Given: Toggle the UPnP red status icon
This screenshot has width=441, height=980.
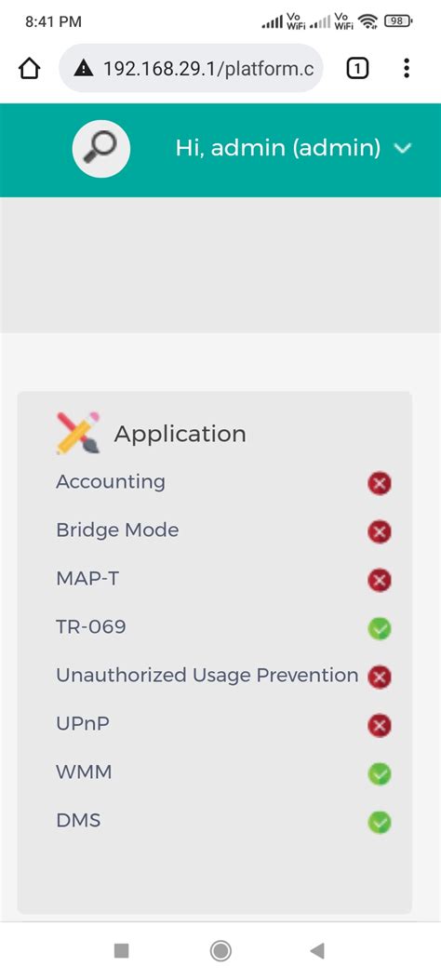Looking at the screenshot, I should point(380,726).
